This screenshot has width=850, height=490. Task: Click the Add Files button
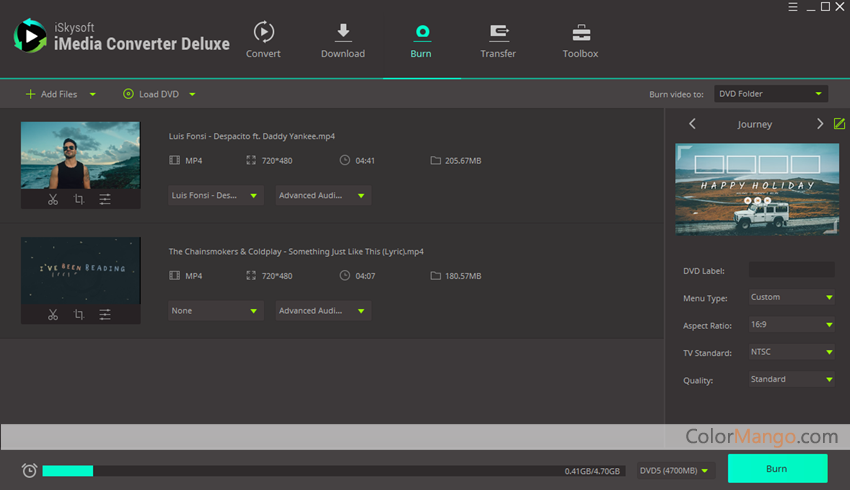(51, 94)
